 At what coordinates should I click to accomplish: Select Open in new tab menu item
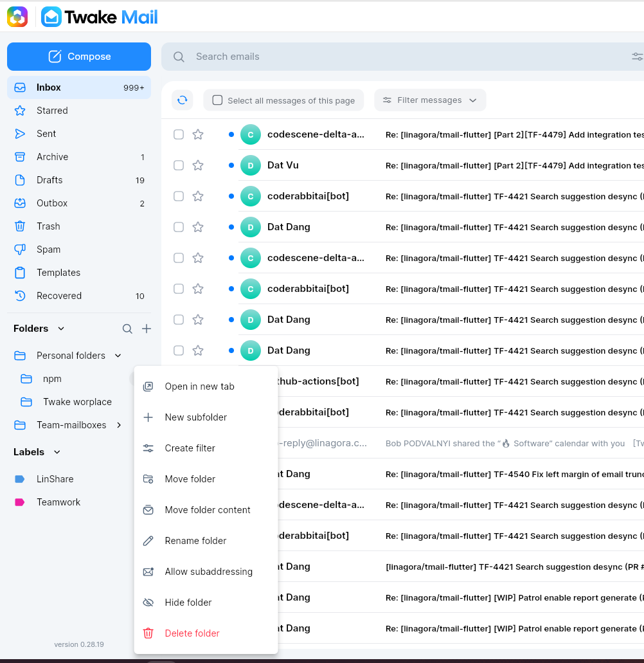click(206, 386)
